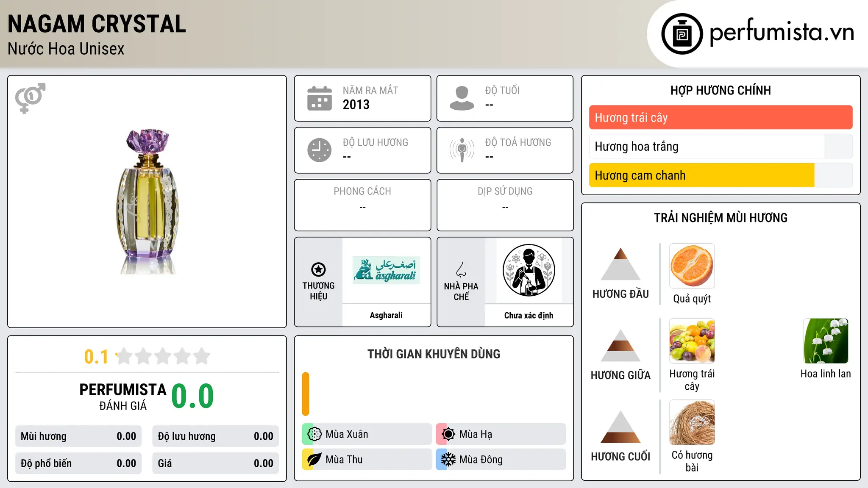868x488 pixels.
Task: Click the Giá score row
Action: point(215,463)
